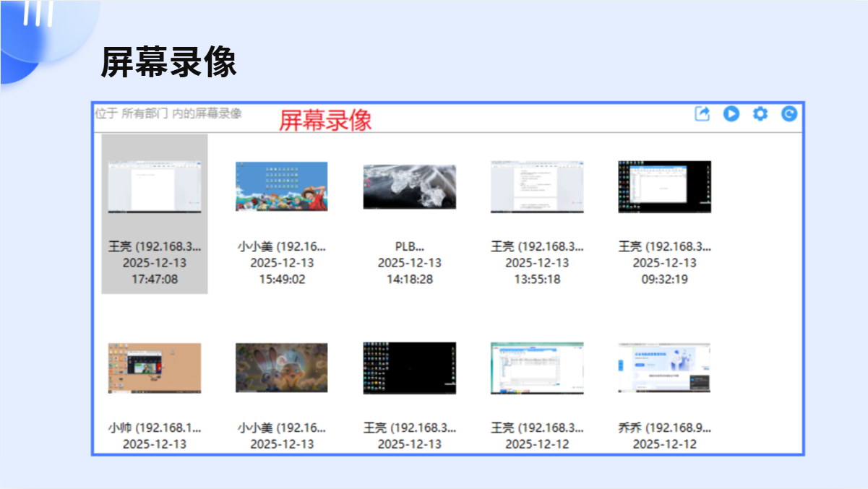This screenshot has width=868, height=489.
Task: Click the refresh icon at top right
Action: (789, 114)
